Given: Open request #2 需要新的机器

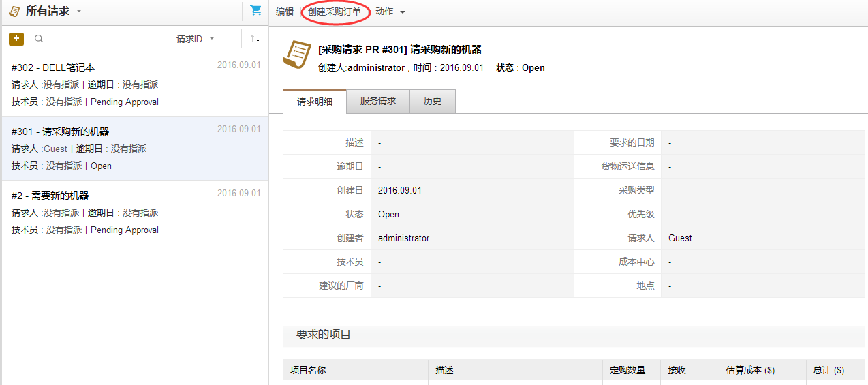Looking at the screenshot, I should tap(50, 196).
